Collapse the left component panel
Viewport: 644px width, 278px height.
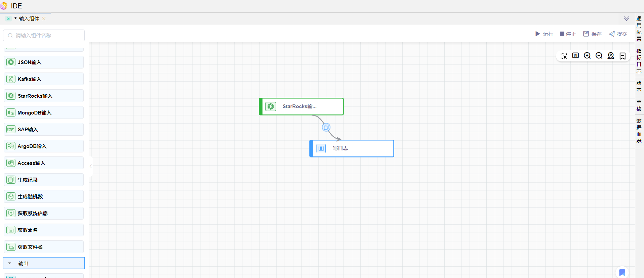click(91, 166)
